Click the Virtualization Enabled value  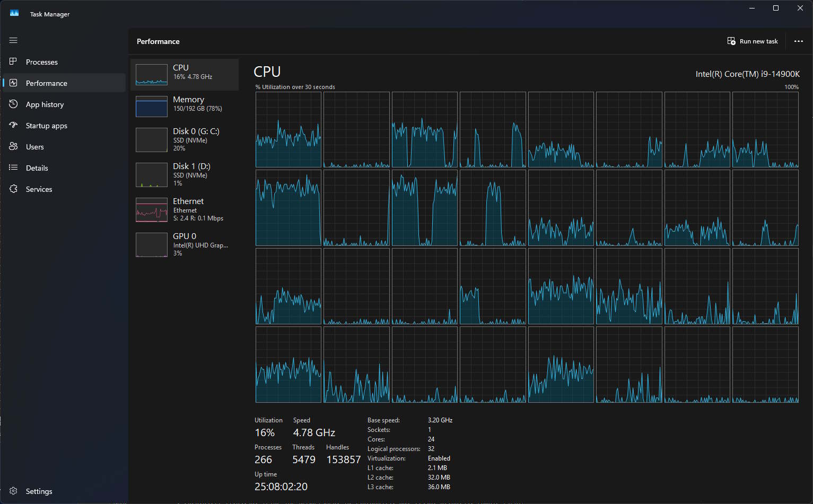439,458
